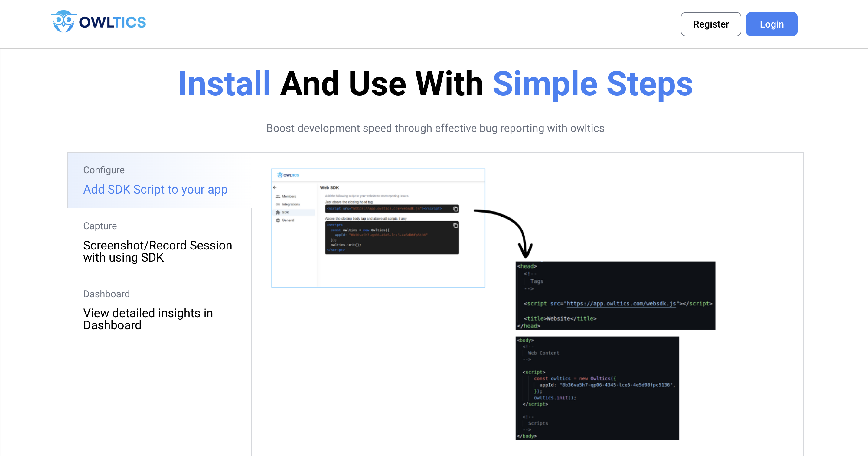Click the 'Boost development speed' subtitle text

[435, 128]
